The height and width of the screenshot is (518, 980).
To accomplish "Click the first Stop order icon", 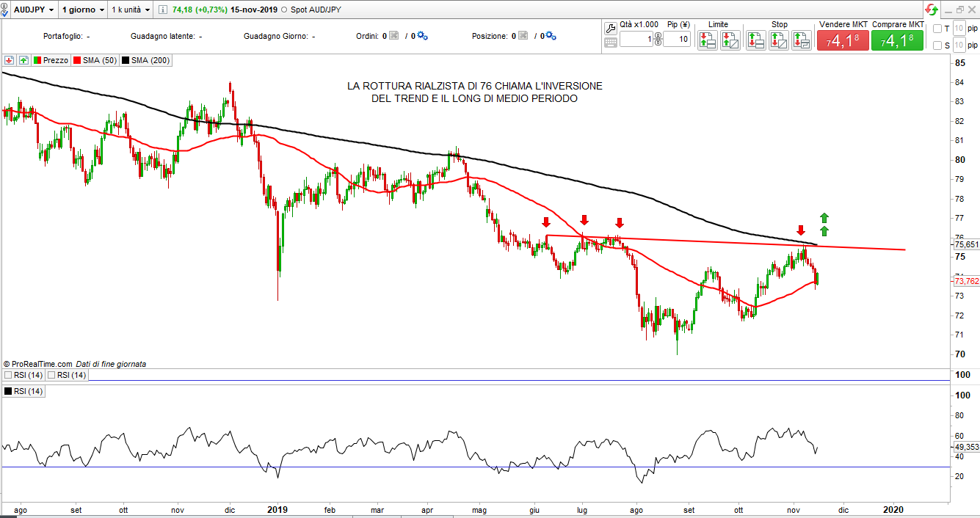I will (x=756, y=40).
